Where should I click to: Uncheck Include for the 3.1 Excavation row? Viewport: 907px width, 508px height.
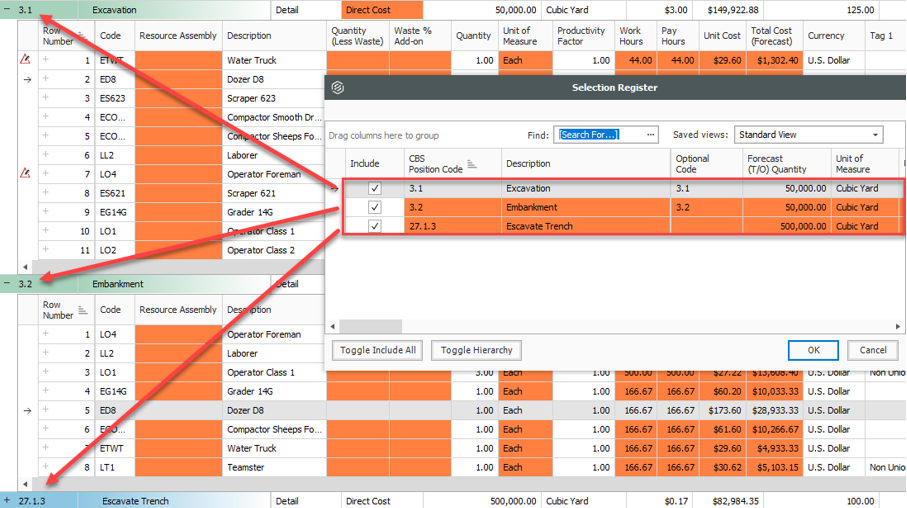tap(375, 188)
